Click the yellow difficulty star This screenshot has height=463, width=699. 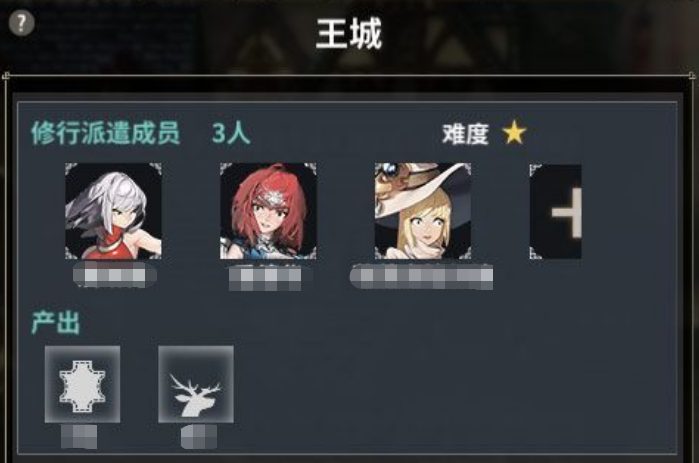514,132
